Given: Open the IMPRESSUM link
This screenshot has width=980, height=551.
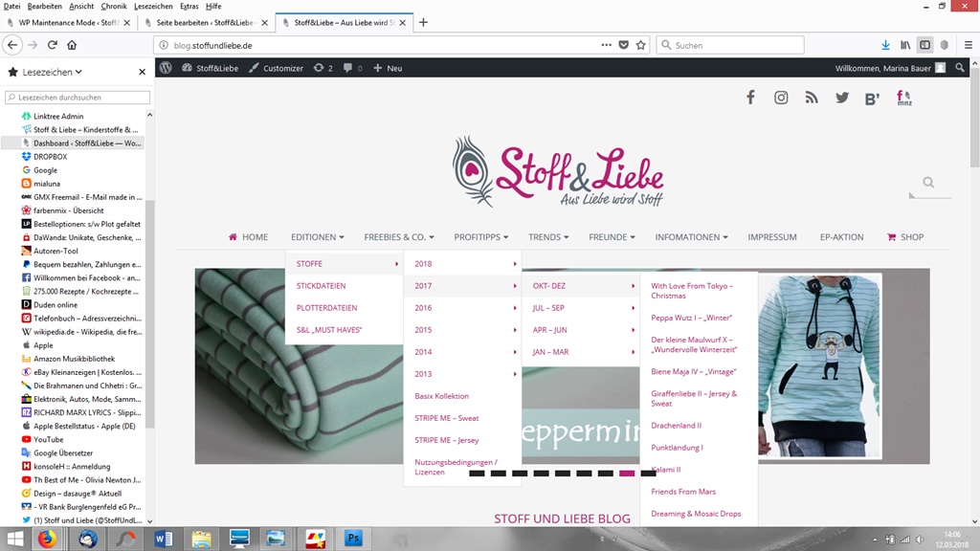Looking at the screenshot, I should tap(772, 237).
